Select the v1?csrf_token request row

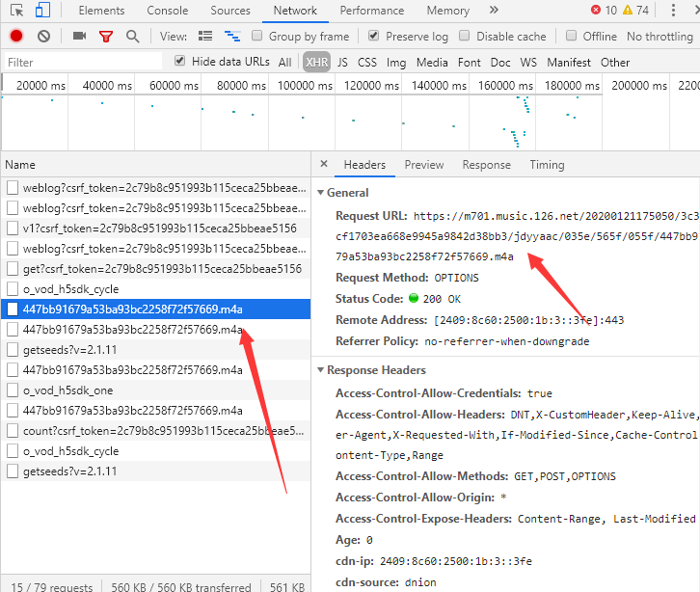pyautogui.click(x=155, y=229)
